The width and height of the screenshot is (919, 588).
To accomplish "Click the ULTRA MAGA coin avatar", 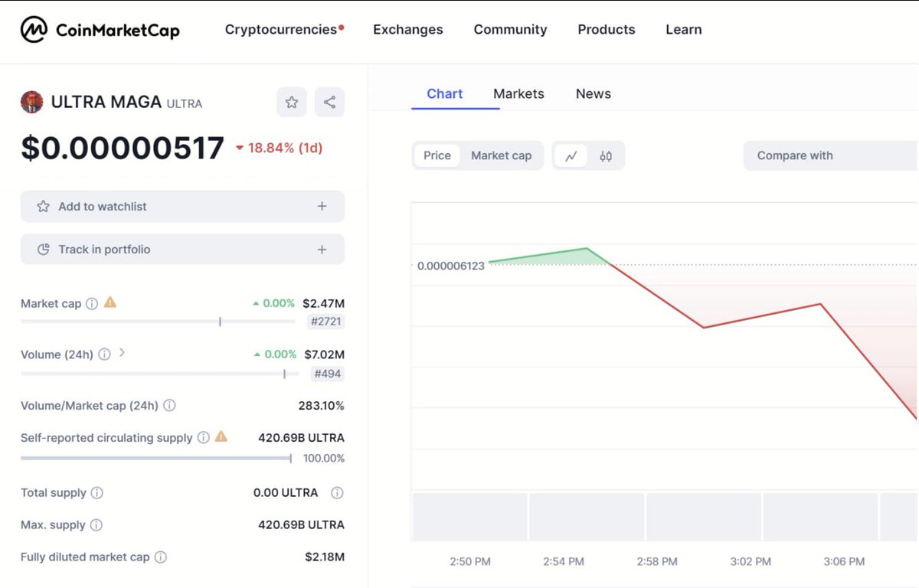I will [x=31, y=102].
